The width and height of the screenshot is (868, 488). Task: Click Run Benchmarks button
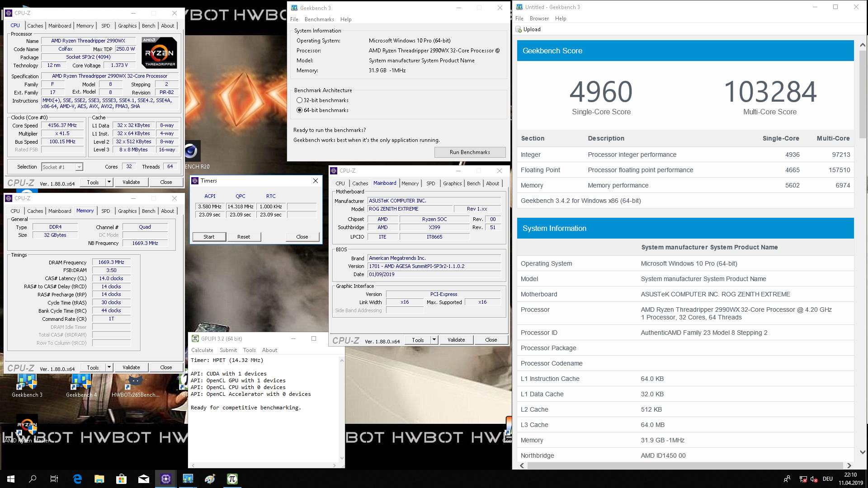(x=470, y=152)
